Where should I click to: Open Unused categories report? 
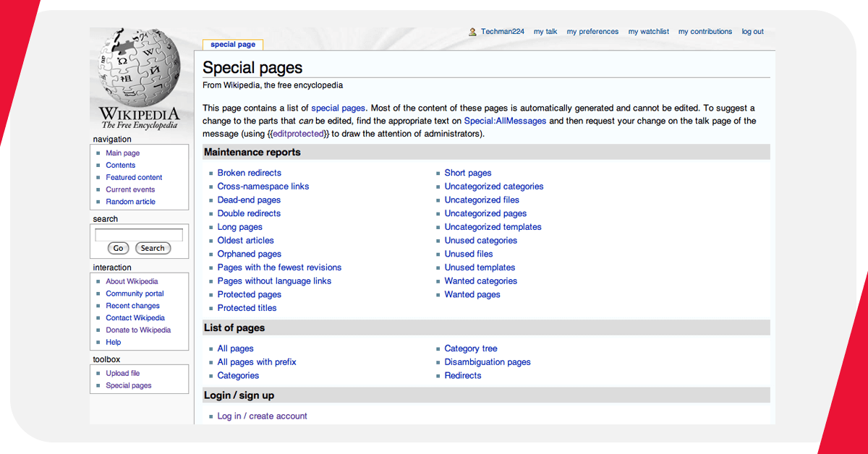pos(481,241)
